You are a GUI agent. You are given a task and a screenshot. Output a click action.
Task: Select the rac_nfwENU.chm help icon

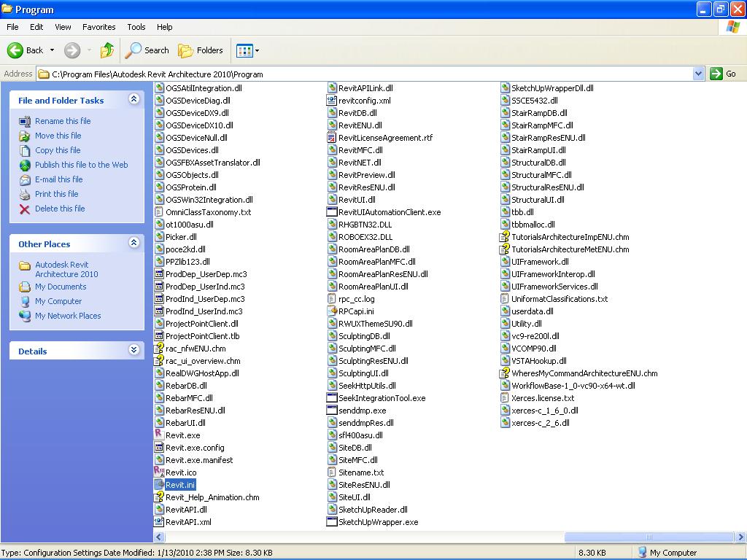coord(159,348)
